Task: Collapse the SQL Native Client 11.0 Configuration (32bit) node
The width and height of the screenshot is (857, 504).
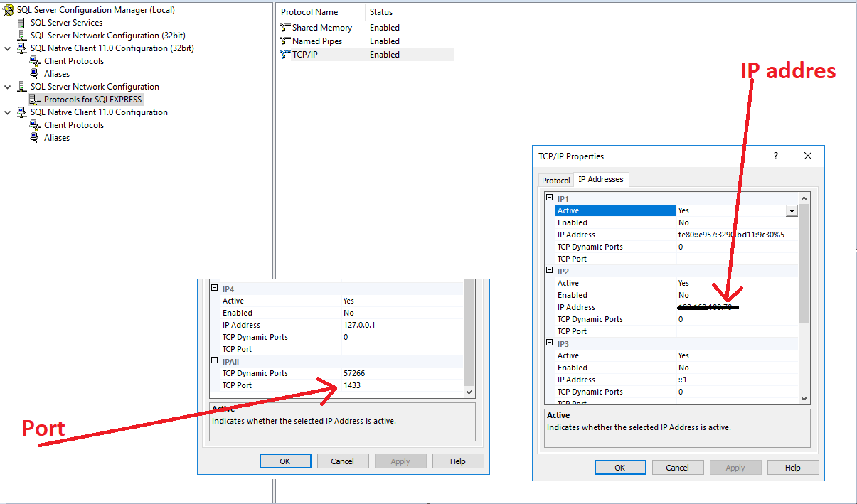Action: (8, 48)
